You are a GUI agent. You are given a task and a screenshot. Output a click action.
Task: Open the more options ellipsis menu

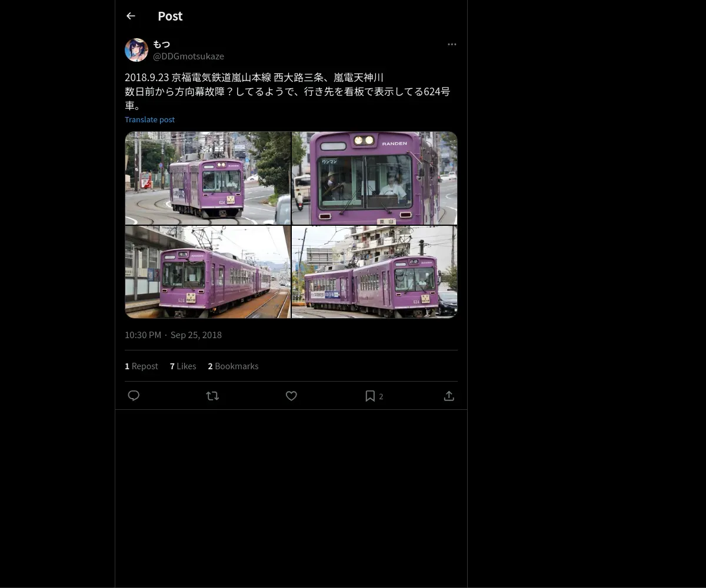(x=452, y=44)
